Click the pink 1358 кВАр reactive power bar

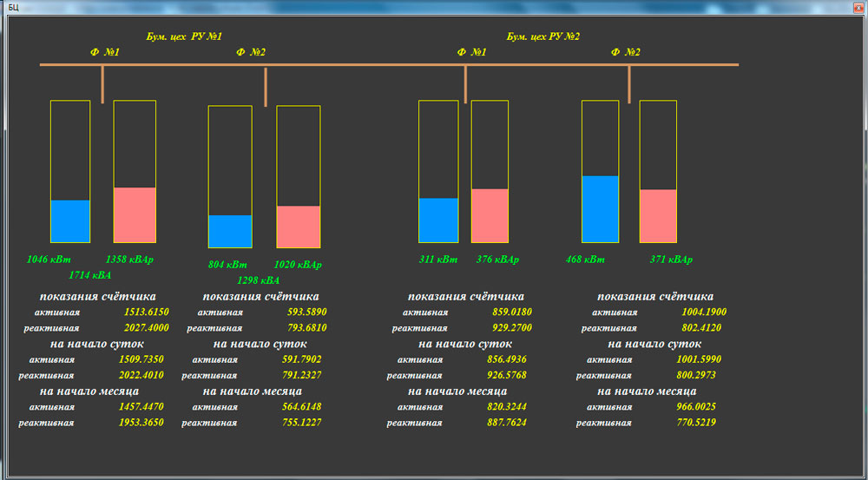135,214
